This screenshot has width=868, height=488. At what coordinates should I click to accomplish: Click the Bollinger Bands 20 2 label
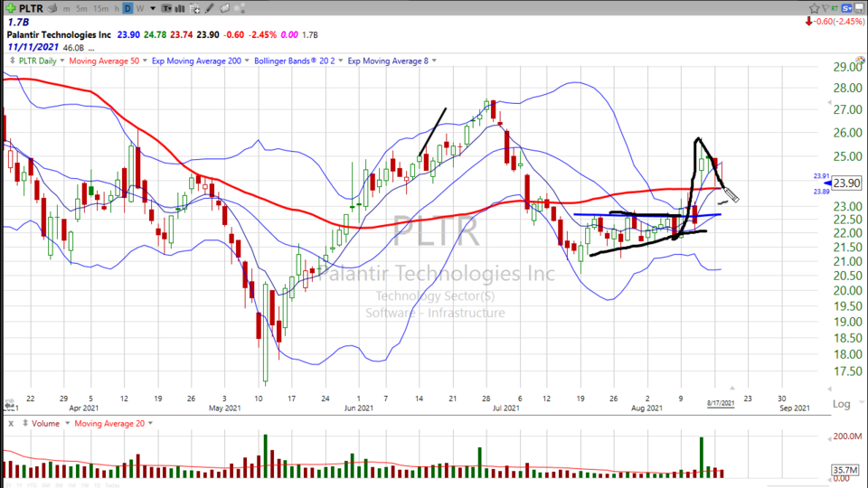(x=295, y=61)
